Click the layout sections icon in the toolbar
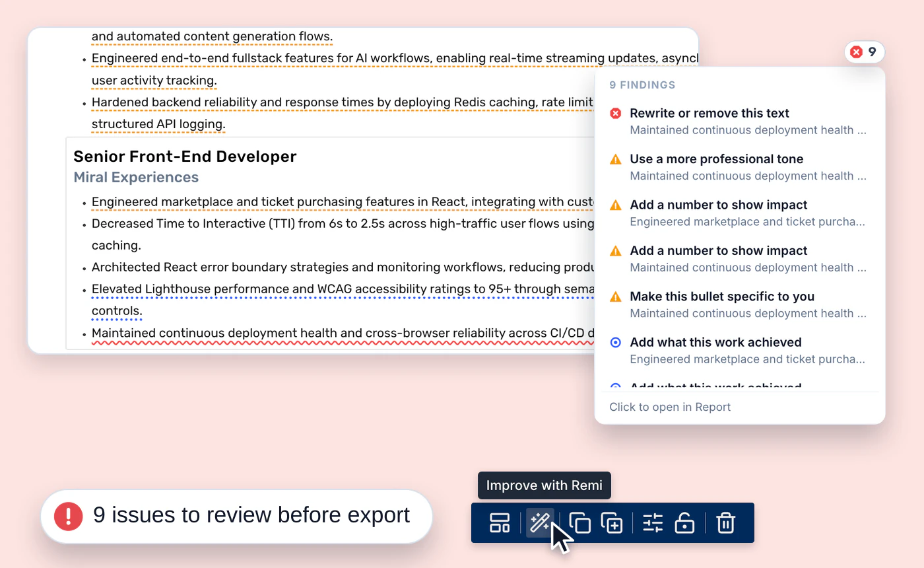The image size is (924, 568). (500, 523)
